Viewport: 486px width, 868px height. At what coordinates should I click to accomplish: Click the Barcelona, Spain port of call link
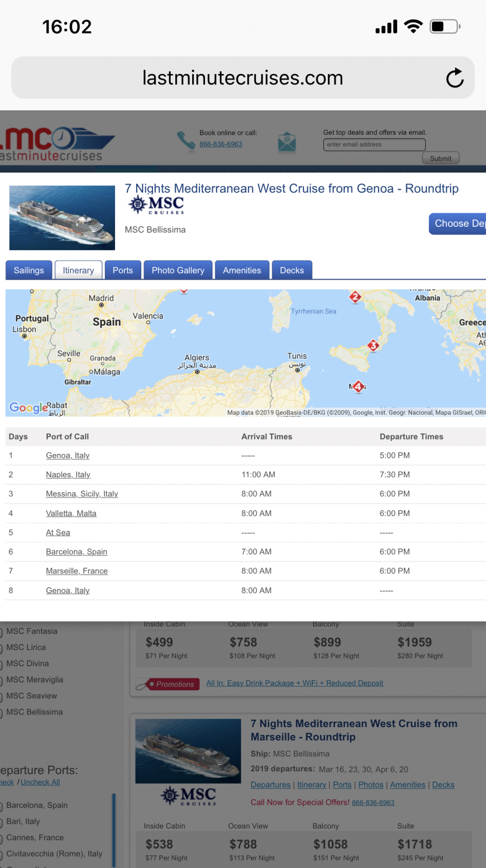point(77,552)
